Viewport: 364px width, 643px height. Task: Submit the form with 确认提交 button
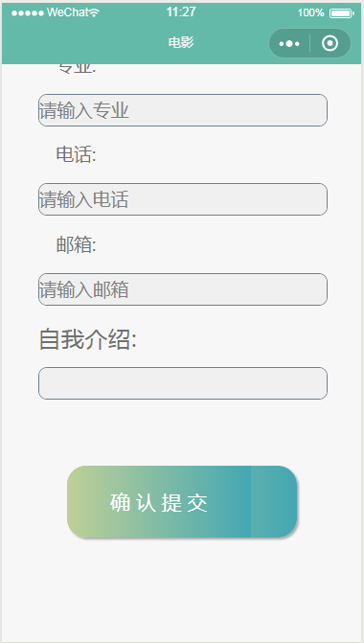tap(182, 501)
